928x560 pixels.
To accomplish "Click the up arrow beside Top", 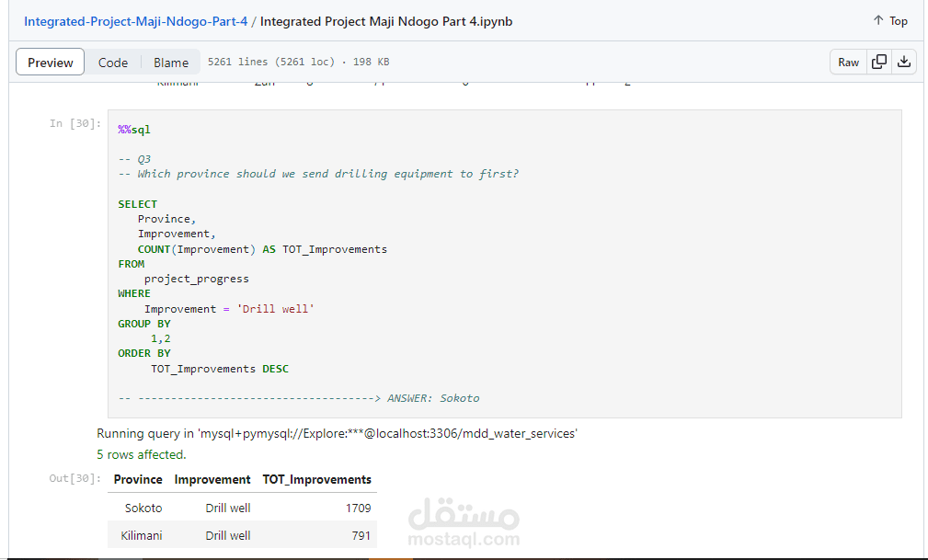I will point(878,20).
